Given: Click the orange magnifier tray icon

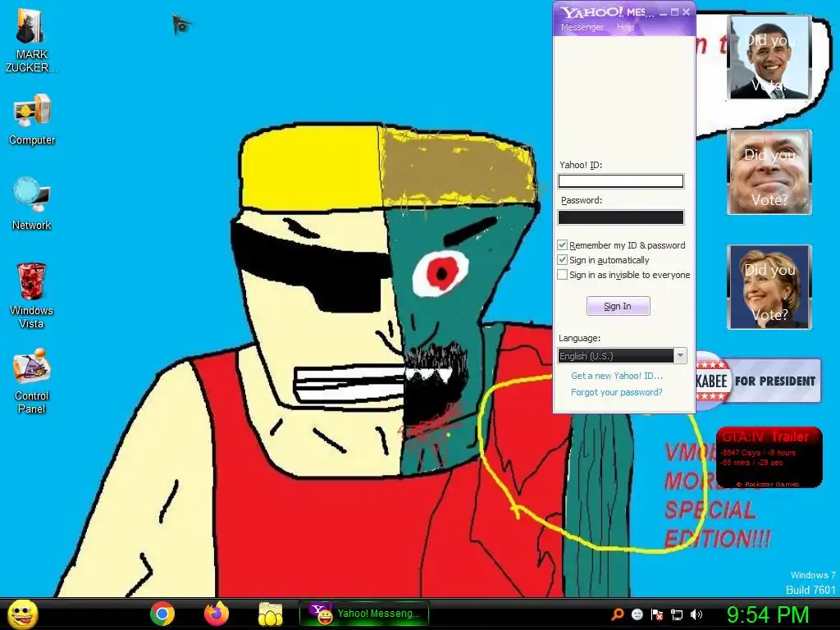Looking at the screenshot, I should [x=617, y=614].
